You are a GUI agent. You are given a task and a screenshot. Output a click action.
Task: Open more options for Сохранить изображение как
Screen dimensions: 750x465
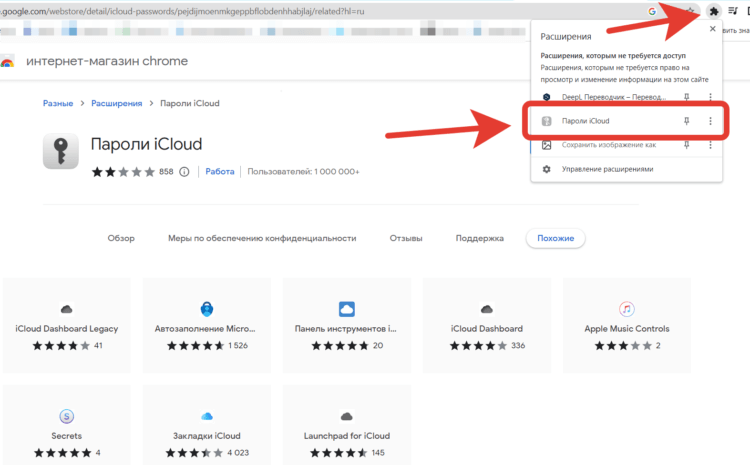pyautogui.click(x=710, y=145)
